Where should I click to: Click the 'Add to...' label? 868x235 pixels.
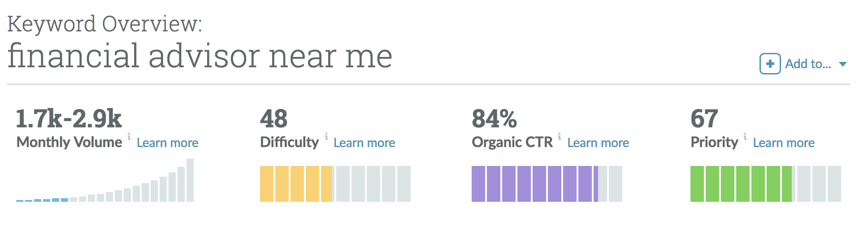coord(808,64)
